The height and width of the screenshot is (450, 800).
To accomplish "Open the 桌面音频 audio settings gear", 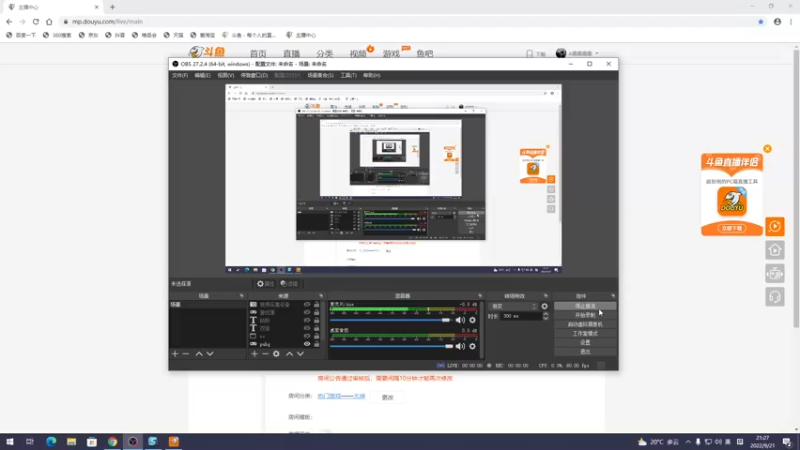I will point(472,346).
